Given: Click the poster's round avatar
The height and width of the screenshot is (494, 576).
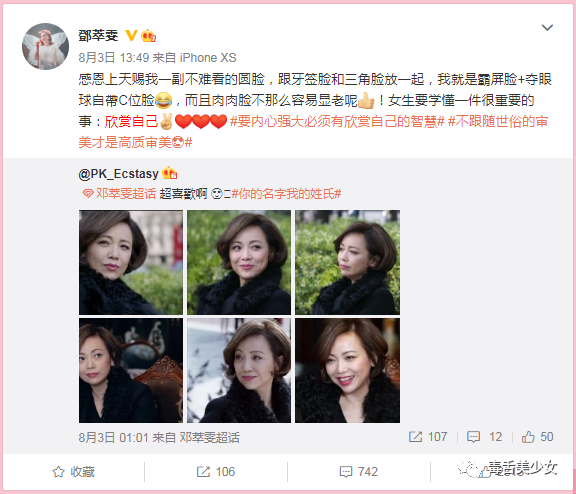Looking at the screenshot, I should pyautogui.click(x=46, y=46).
